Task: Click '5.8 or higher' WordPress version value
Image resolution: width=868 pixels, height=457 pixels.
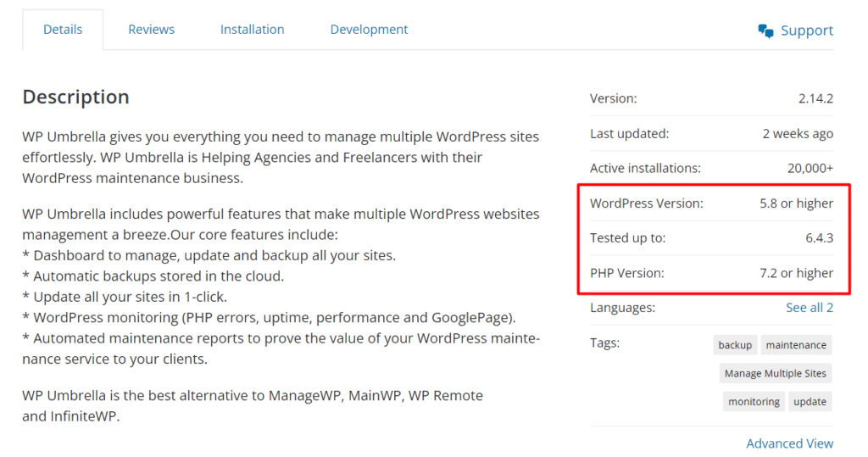Action: (796, 203)
